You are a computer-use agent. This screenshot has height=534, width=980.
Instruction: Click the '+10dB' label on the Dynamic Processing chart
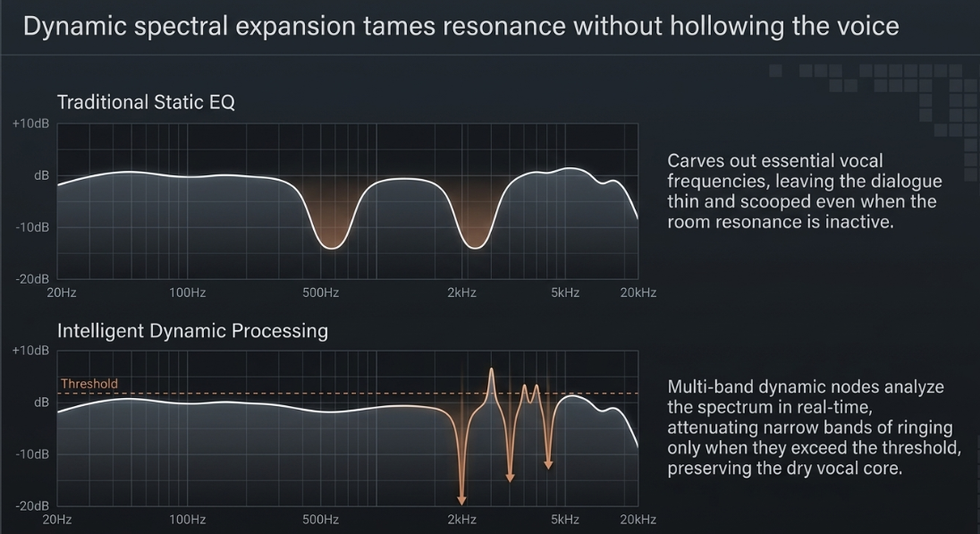(x=30, y=350)
